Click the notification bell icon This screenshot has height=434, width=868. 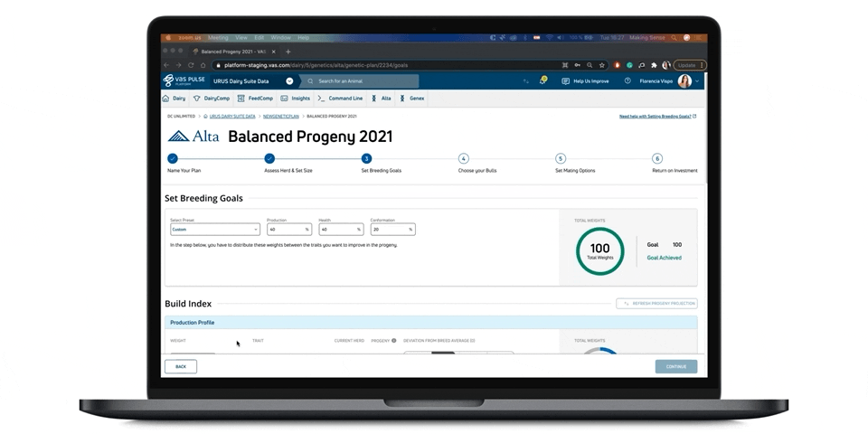tap(542, 81)
